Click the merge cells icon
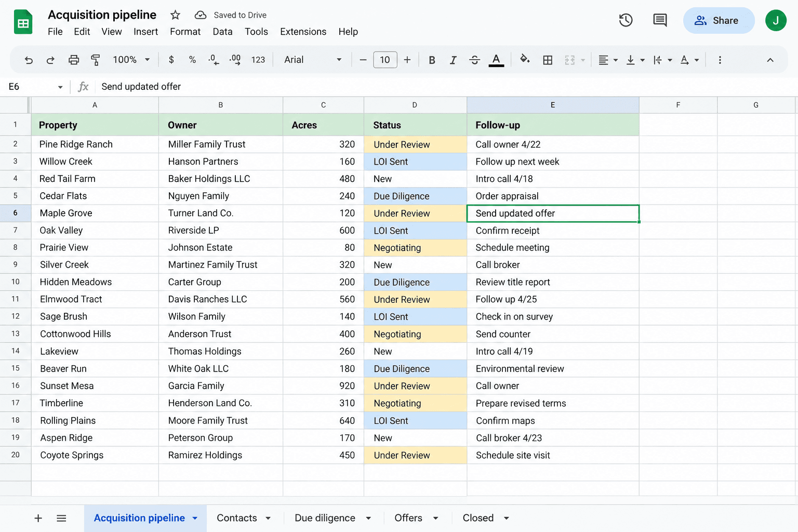 [570, 60]
